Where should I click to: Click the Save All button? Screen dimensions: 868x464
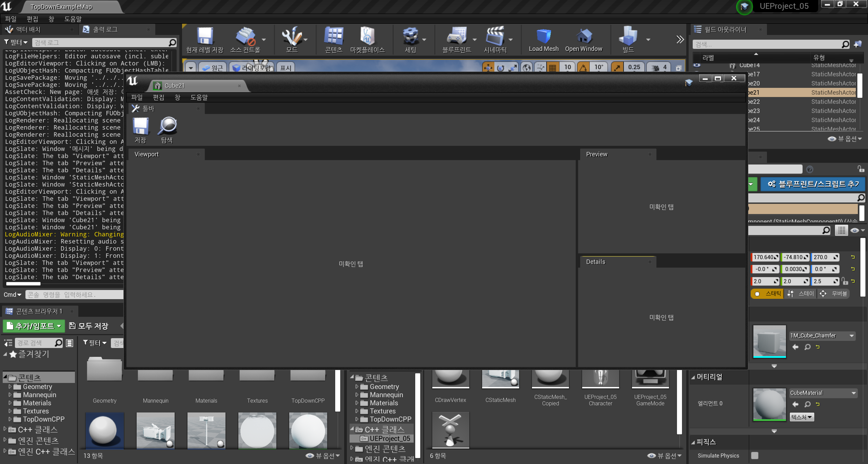coord(89,326)
